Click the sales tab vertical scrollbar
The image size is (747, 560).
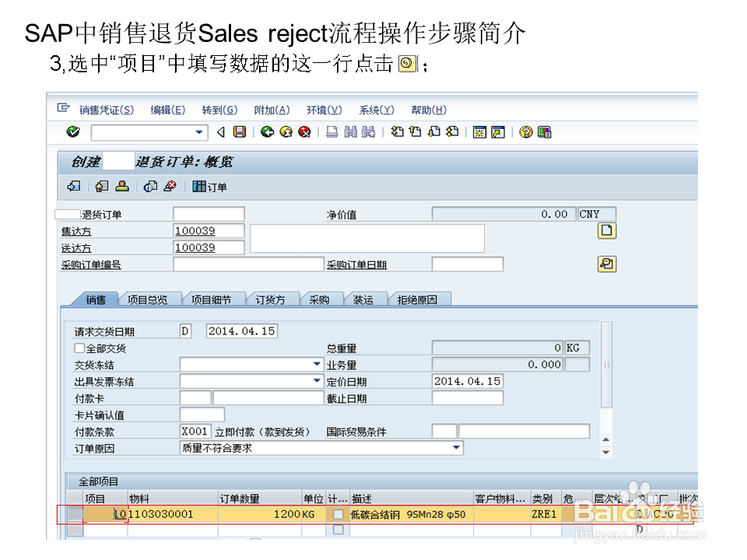tap(606, 365)
